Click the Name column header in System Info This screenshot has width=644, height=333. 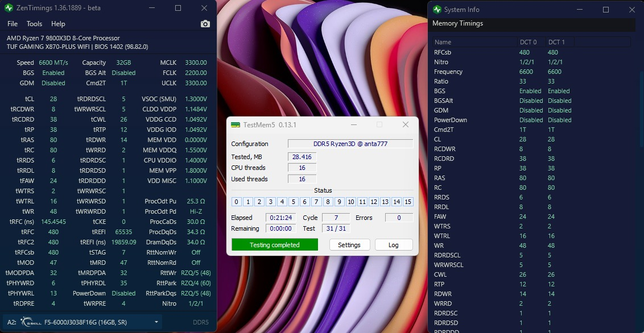[x=475, y=42]
